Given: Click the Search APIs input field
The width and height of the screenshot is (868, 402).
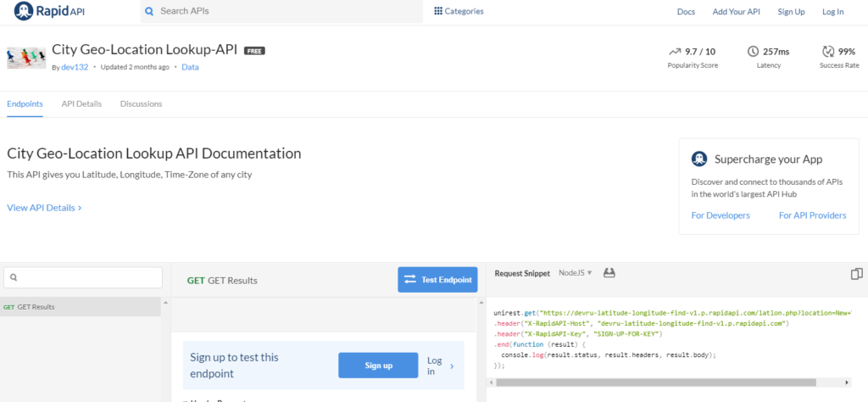Looking at the screenshot, I should (281, 11).
